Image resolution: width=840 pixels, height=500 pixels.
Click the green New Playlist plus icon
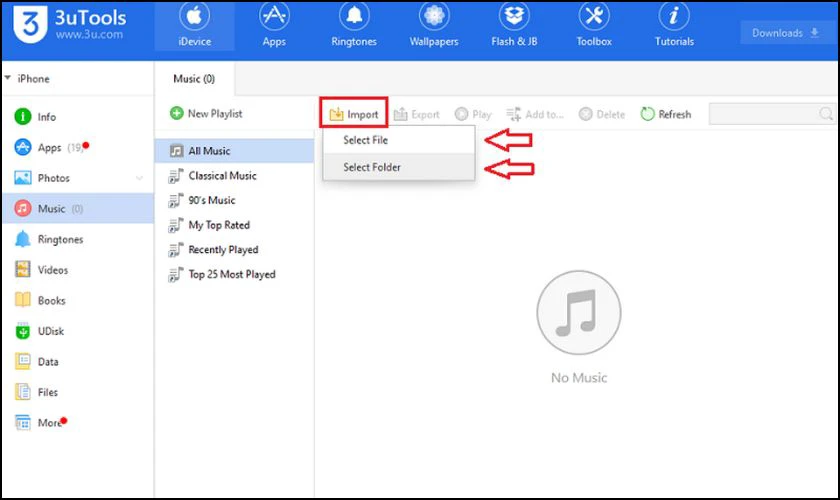[x=176, y=114]
